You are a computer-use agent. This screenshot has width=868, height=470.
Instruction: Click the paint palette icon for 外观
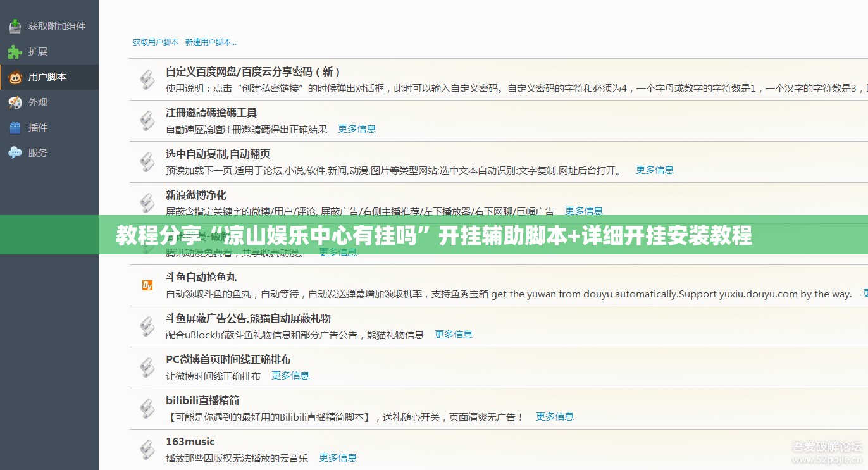pyautogui.click(x=15, y=102)
